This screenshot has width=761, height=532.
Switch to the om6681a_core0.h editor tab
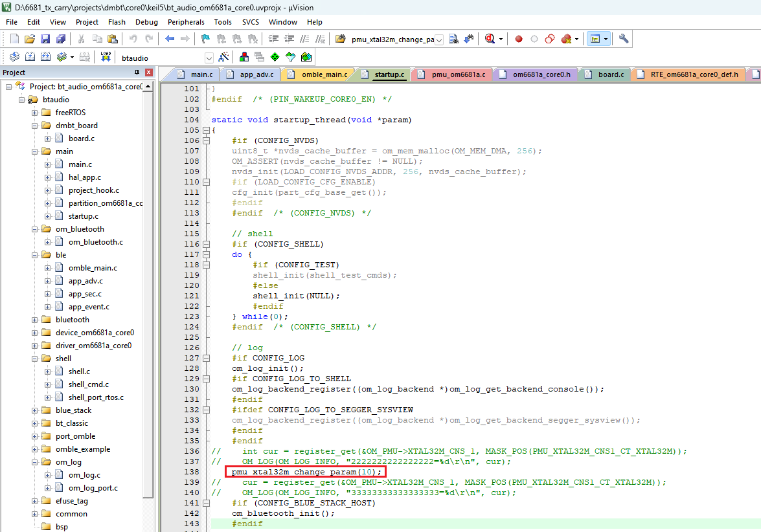536,74
